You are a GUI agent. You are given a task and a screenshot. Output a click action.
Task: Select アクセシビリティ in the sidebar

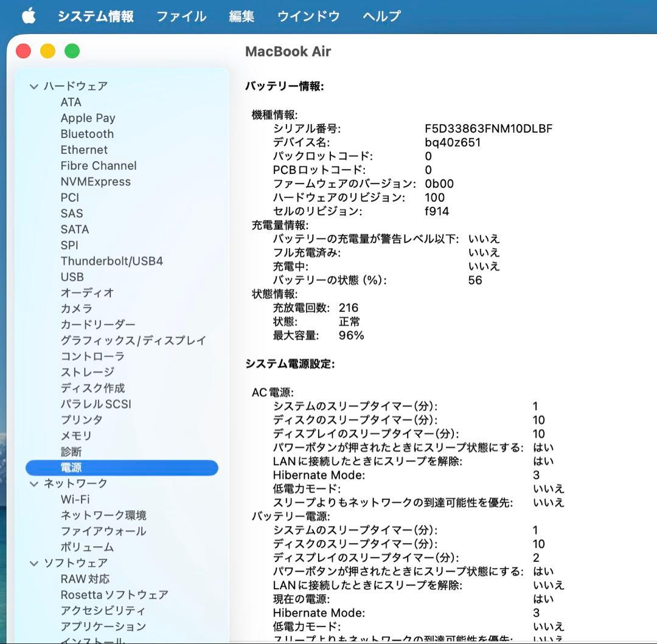click(103, 611)
